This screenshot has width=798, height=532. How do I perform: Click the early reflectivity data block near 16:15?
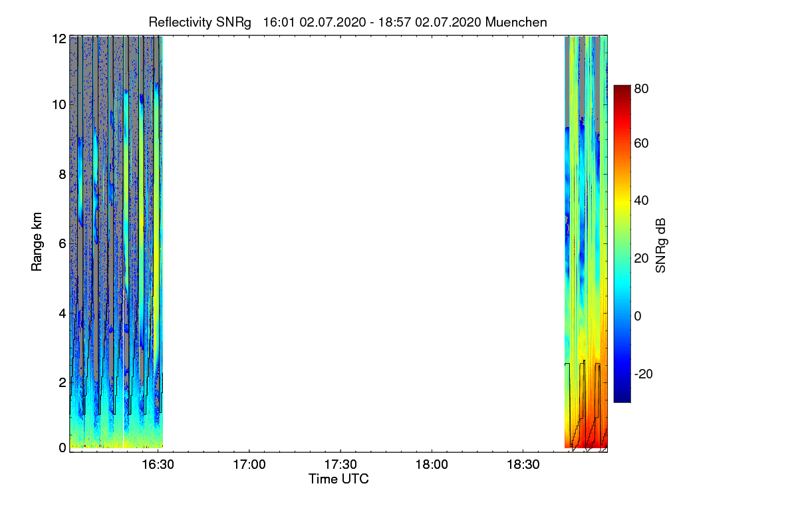click(x=116, y=242)
